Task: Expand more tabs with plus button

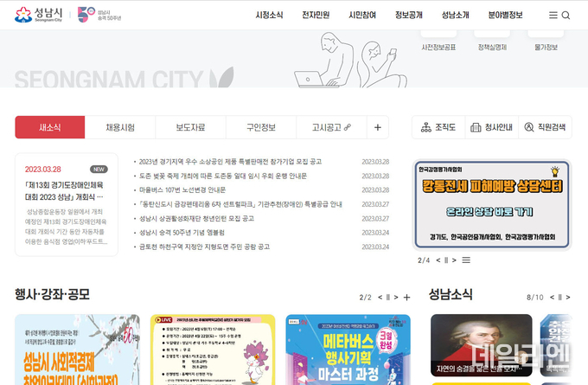Action: click(378, 127)
